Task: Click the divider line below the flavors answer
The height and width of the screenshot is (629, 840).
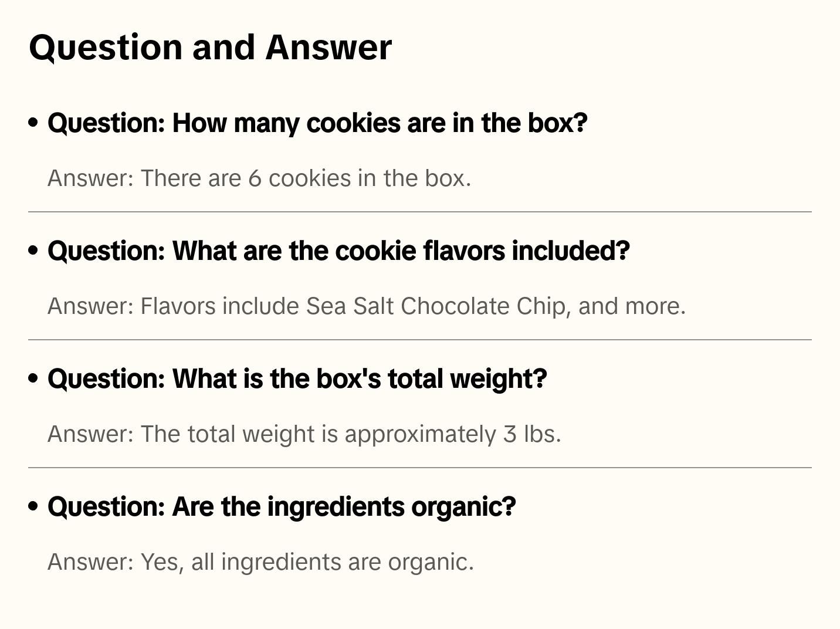Action: (x=420, y=340)
